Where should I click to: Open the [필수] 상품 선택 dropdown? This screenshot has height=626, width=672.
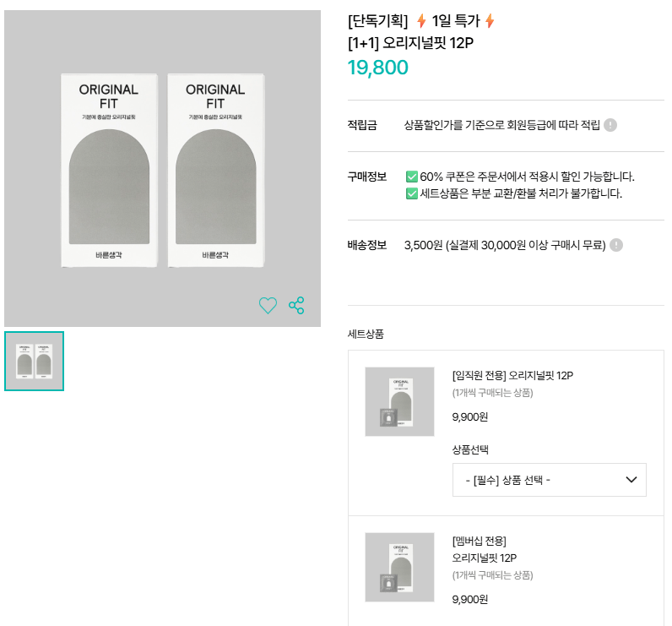click(x=549, y=480)
